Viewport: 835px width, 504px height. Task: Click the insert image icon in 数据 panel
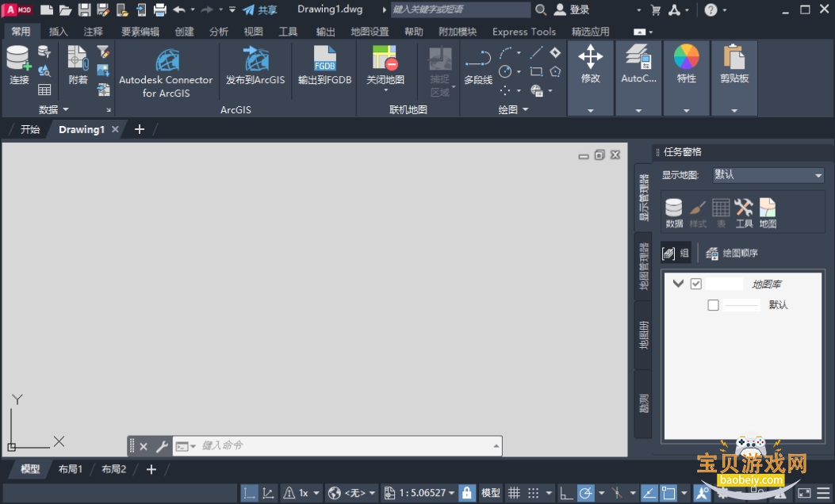tap(103, 71)
